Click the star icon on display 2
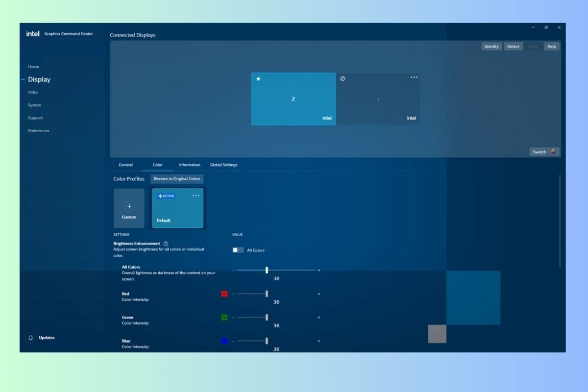588x392 pixels. (258, 79)
